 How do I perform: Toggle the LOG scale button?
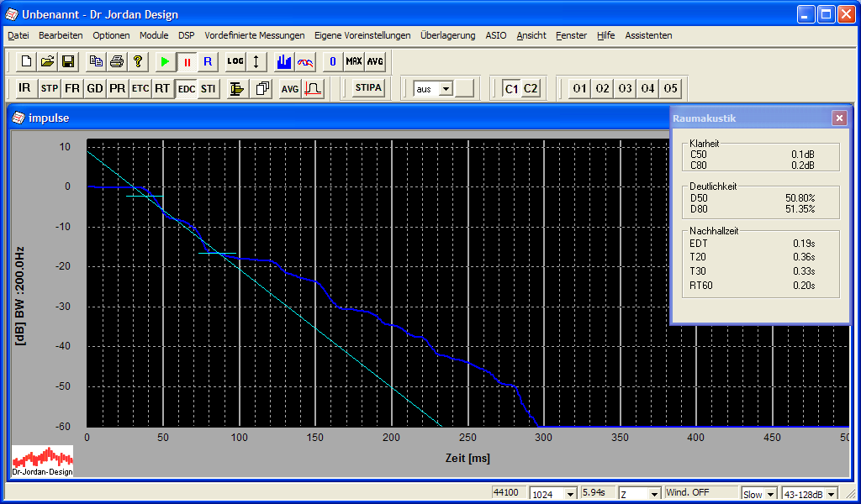tap(235, 61)
